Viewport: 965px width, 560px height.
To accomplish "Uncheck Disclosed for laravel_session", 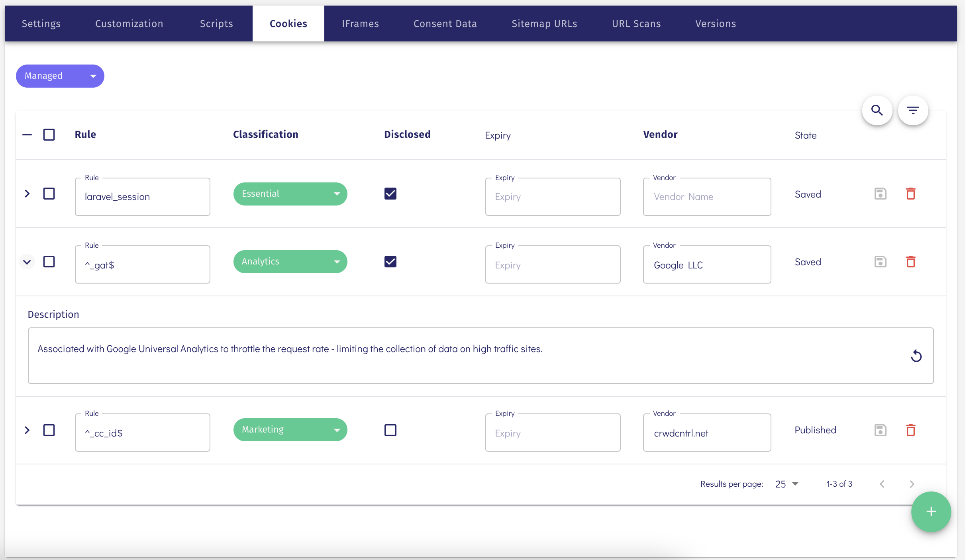I will (390, 194).
